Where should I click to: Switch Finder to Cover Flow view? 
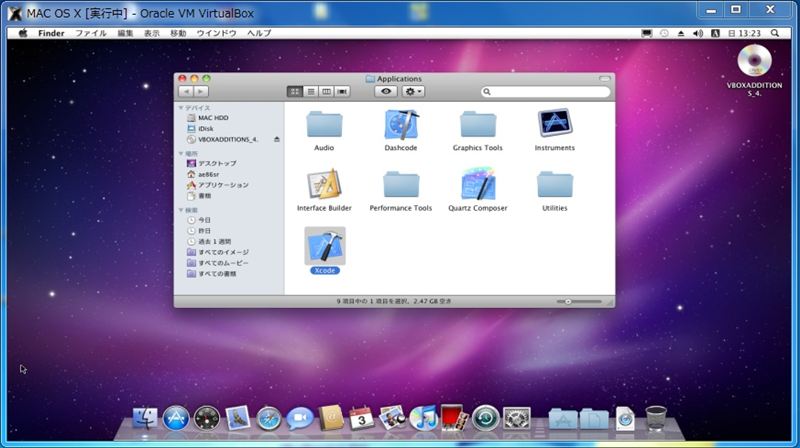(342, 91)
